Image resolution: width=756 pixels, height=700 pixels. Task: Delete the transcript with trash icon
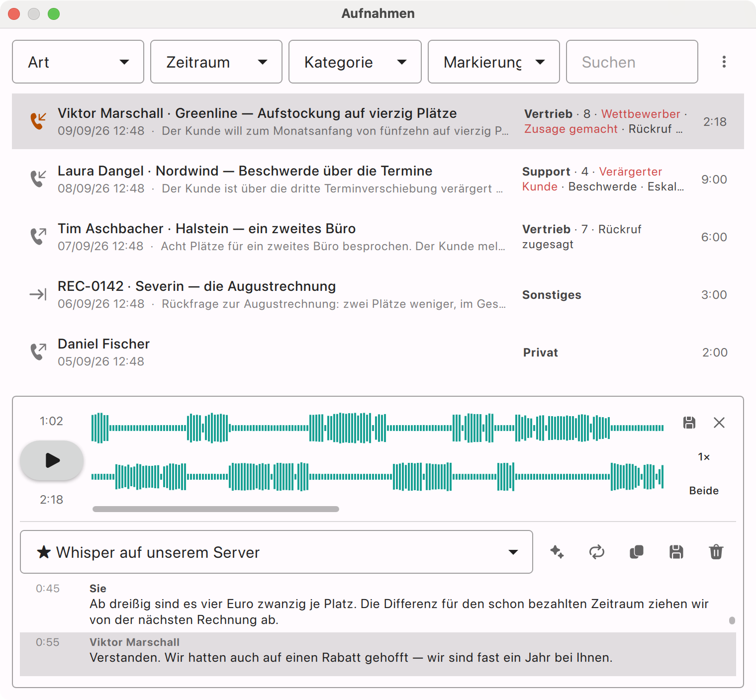pos(716,552)
